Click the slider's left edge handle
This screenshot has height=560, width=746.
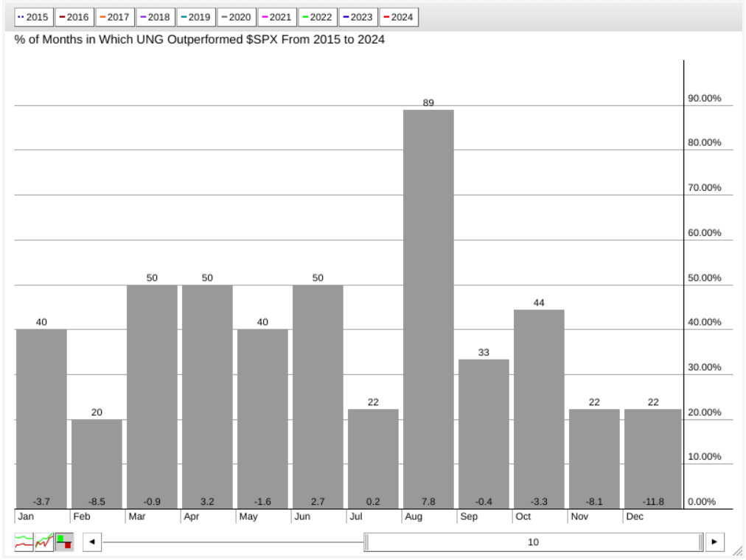click(366, 542)
